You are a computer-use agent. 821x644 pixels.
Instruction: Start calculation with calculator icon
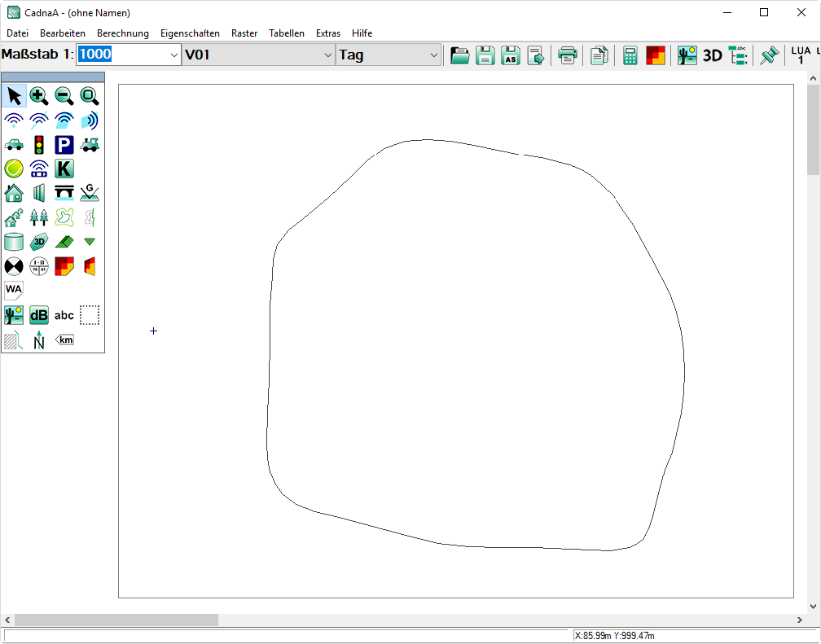coord(630,55)
